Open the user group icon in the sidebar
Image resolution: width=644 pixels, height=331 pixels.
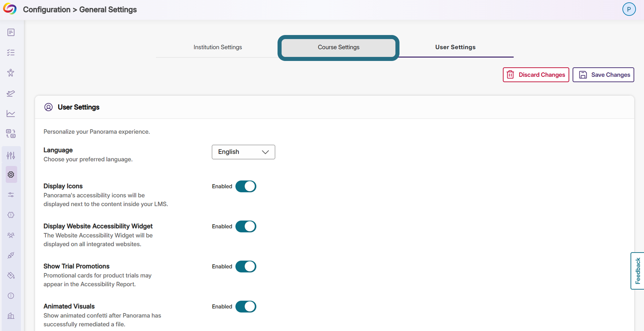[11, 235]
